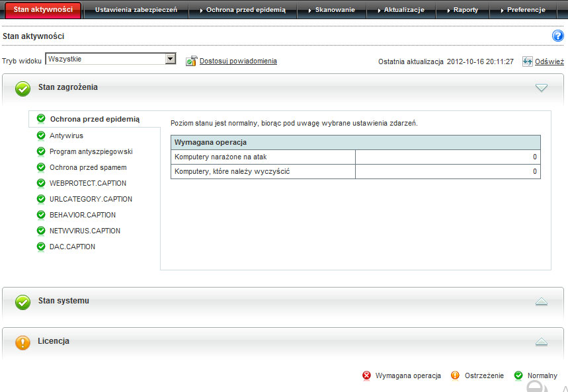
Task: Select BEHAVIOR.CAPTION in the threat list
Action: pyautogui.click(x=83, y=215)
